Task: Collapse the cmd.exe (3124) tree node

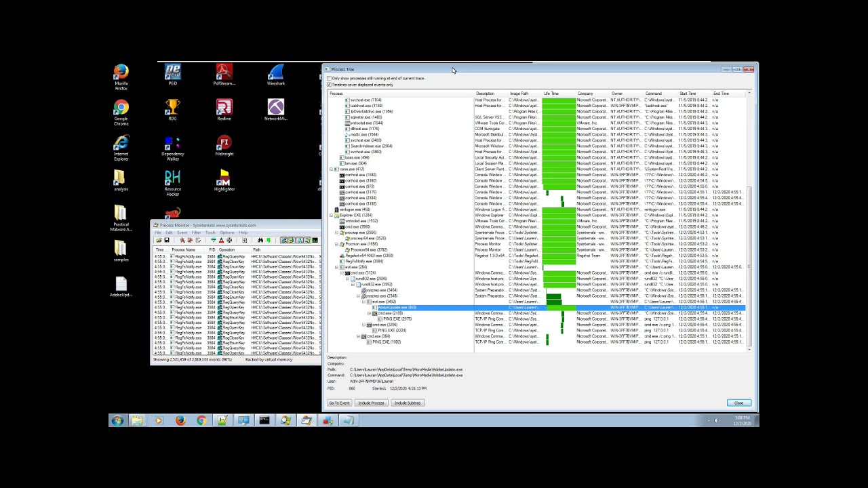Action: [342, 273]
